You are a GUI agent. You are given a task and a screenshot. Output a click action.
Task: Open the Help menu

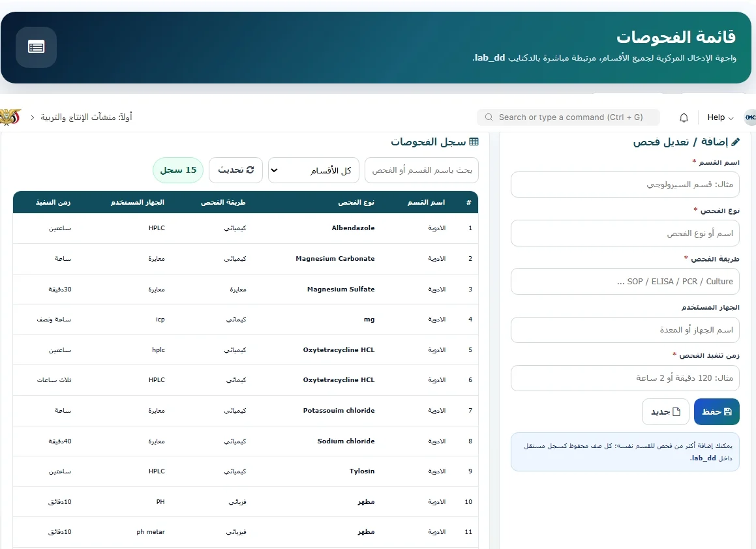coord(720,117)
